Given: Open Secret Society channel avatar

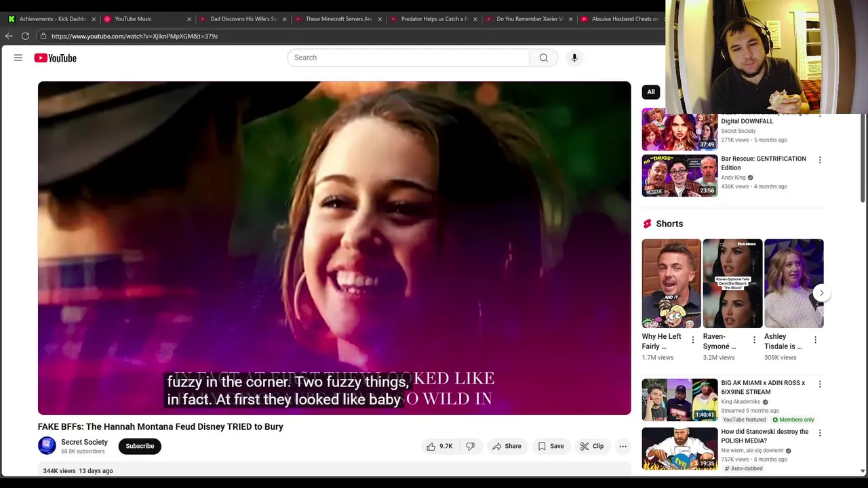Looking at the screenshot, I should point(47,445).
